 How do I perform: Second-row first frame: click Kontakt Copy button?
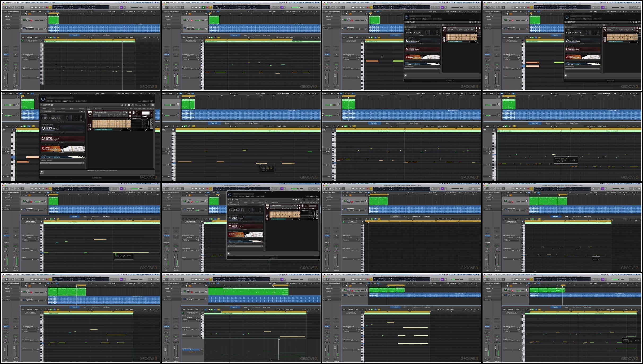tap(65, 101)
